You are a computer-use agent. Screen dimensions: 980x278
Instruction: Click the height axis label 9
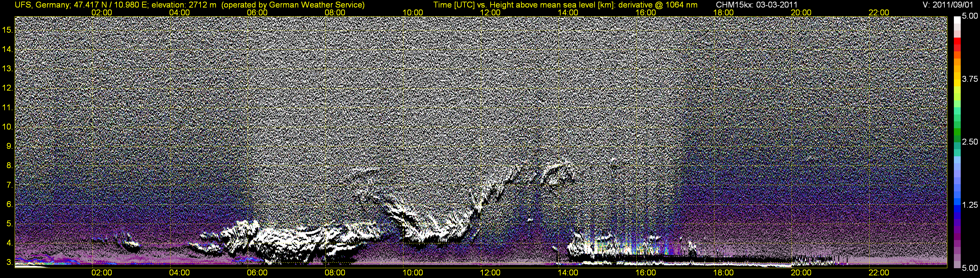pyautogui.click(x=9, y=146)
